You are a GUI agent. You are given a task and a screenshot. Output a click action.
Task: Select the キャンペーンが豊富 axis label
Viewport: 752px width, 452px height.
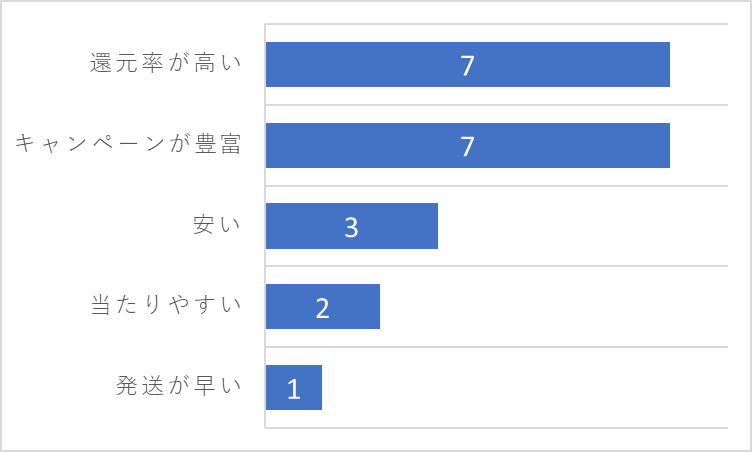(x=128, y=143)
